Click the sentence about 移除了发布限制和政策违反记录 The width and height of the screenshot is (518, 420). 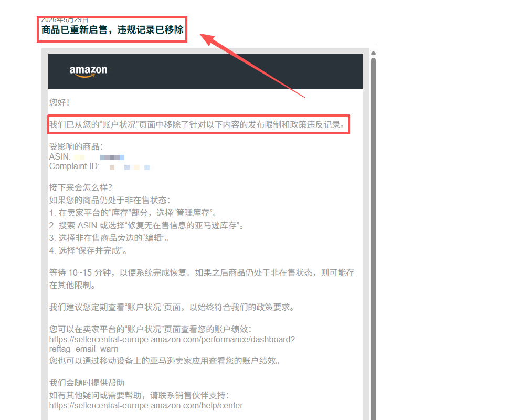point(197,124)
